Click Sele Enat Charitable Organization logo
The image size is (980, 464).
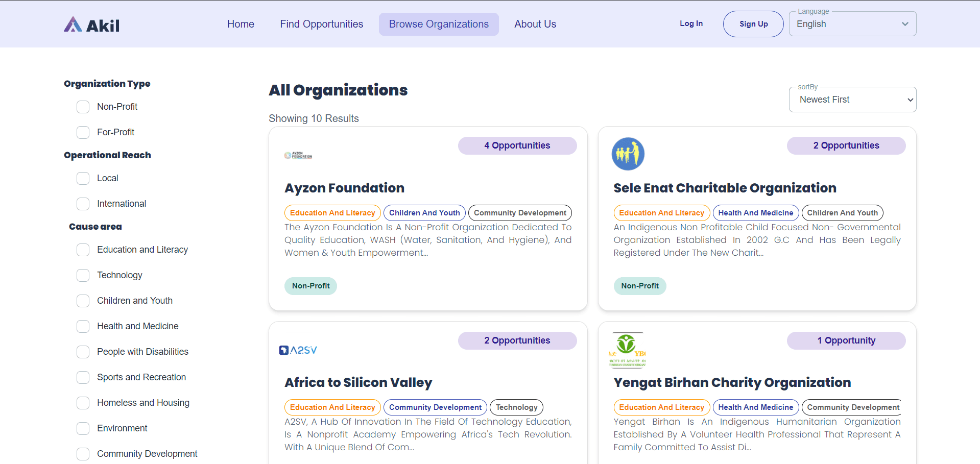pos(628,154)
